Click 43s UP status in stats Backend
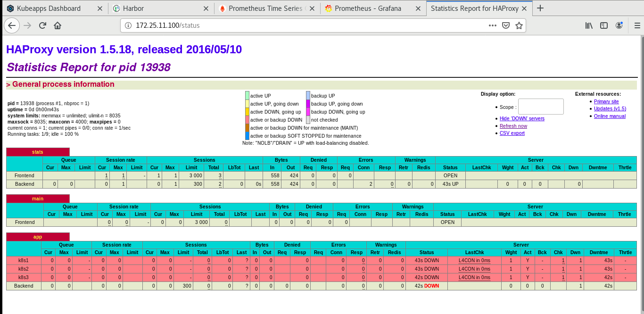Screen dimensions: 644x314 tap(450, 184)
